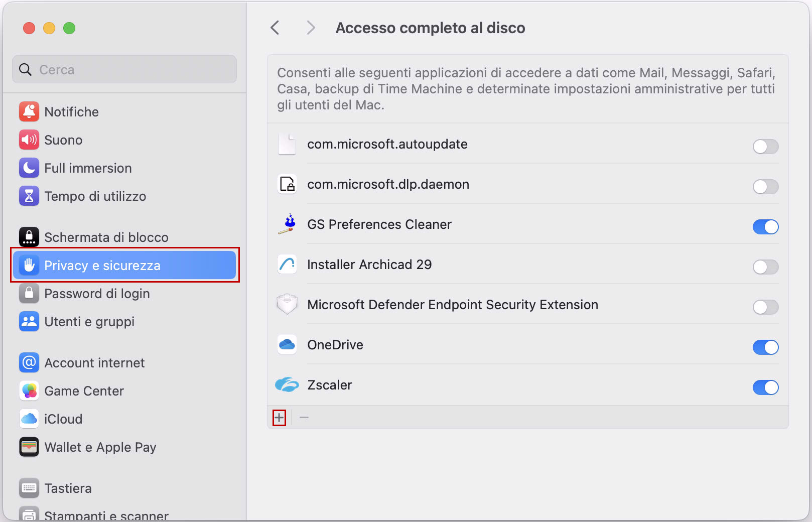812x522 pixels.
Task: Go back using the left chevron arrow
Action: click(x=274, y=28)
